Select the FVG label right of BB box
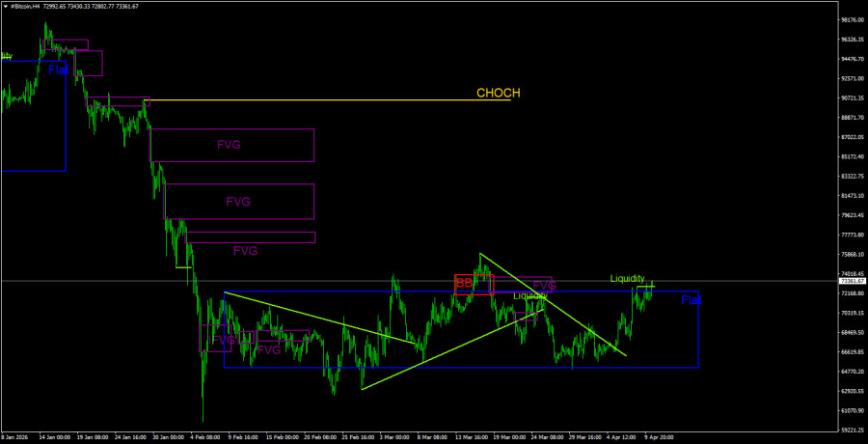 [x=544, y=286]
